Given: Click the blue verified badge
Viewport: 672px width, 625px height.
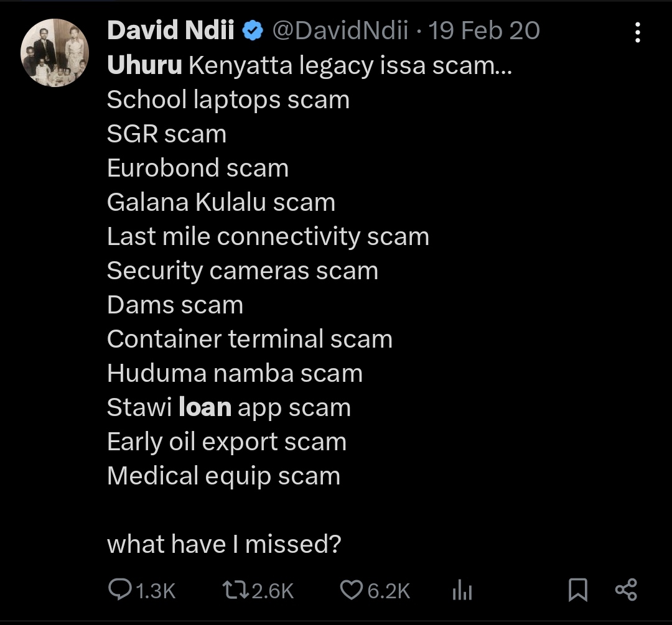Looking at the screenshot, I should pos(253,31).
